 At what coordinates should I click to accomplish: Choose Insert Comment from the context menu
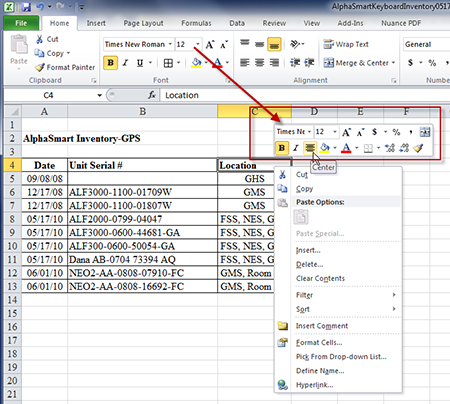(x=322, y=326)
